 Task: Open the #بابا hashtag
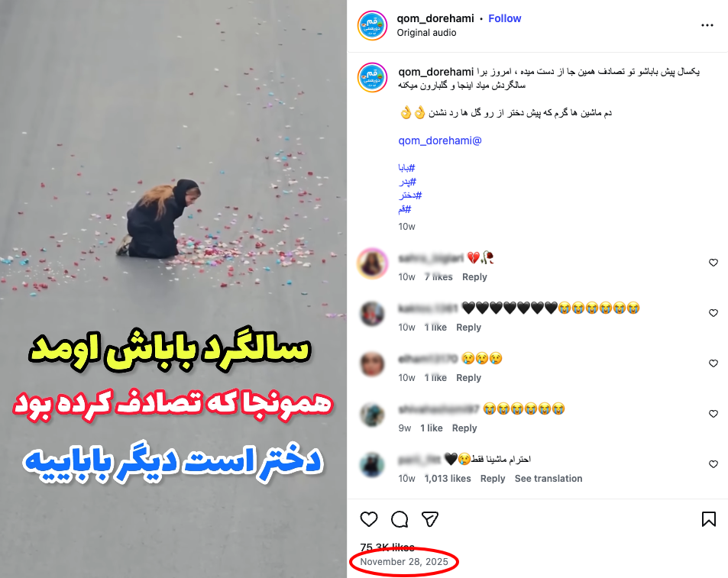(x=406, y=167)
